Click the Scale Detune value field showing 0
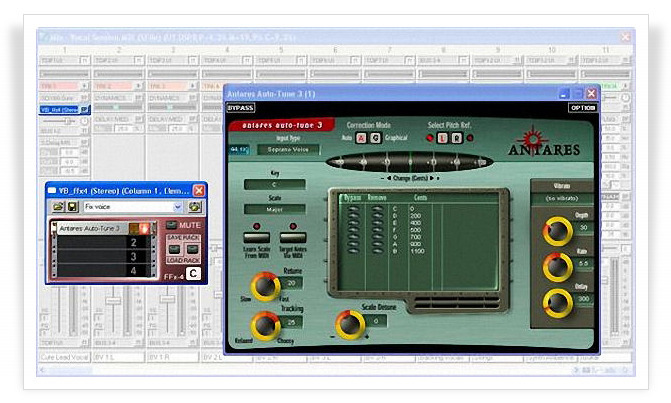Viewport: 671px width, 403px height. [376, 321]
